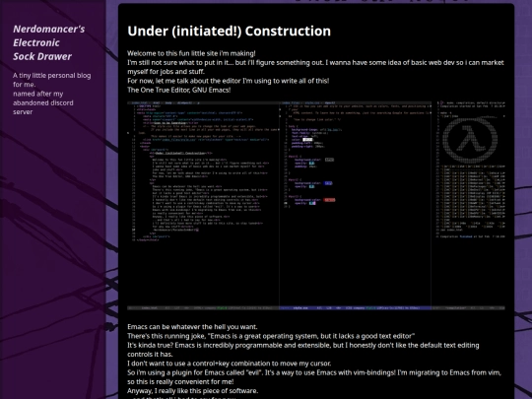Click the blue color highlight in CSS pane
Screen dimensions: 532x399
[328, 183]
